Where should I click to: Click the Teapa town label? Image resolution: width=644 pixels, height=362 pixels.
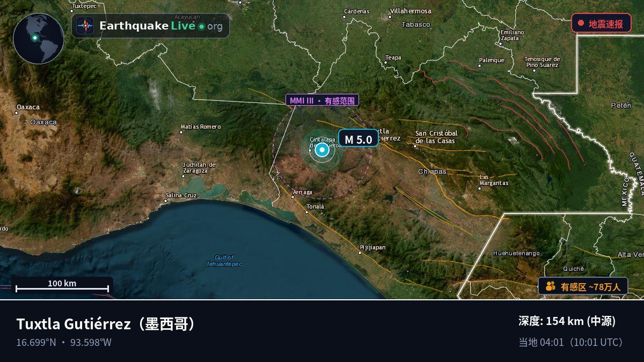393,57
